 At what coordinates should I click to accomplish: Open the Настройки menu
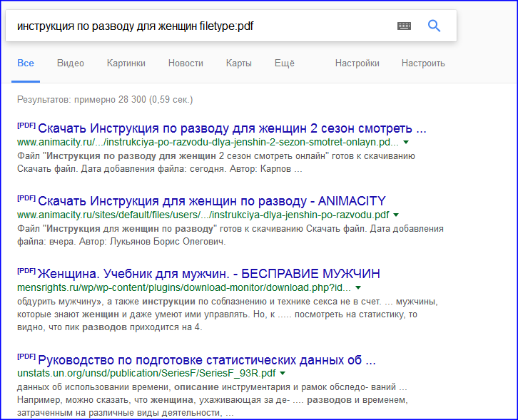pyautogui.click(x=357, y=63)
